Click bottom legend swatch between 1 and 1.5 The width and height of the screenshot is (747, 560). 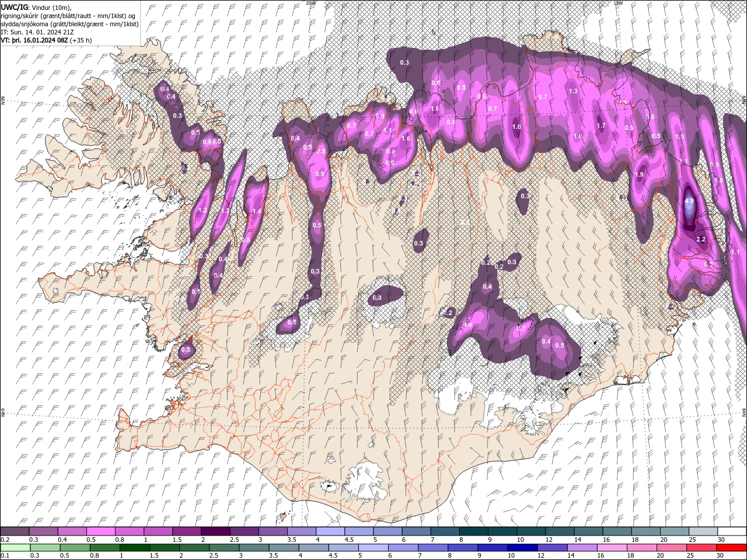pos(135,548)
